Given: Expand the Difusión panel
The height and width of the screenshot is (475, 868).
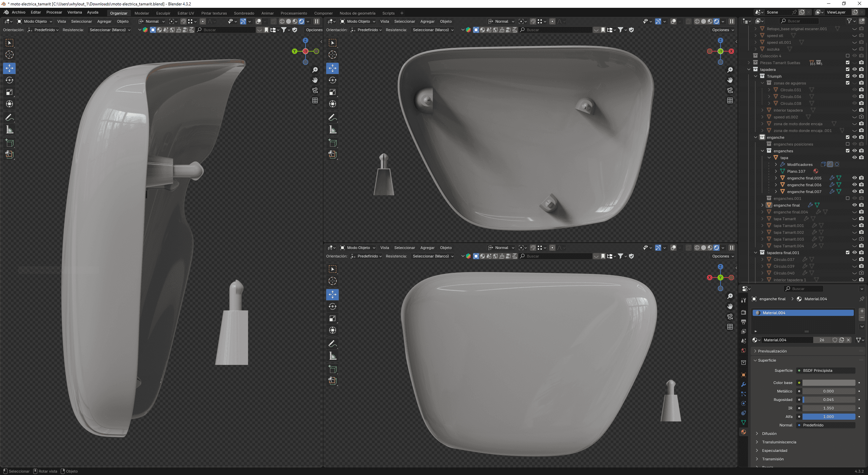Looking at the screenshot, I should tap(769, 434).
